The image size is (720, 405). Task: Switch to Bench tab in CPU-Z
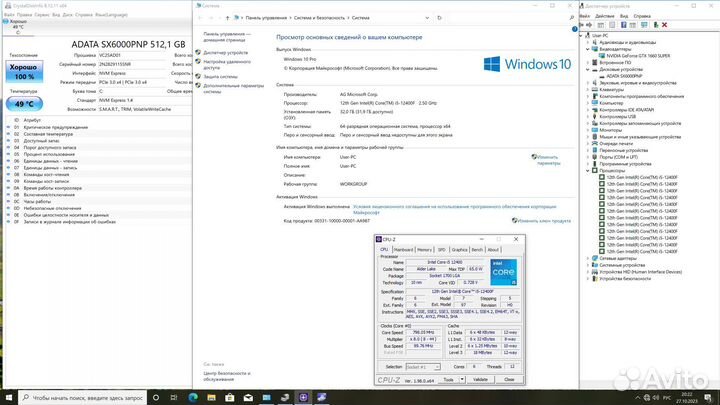point(477,249)
